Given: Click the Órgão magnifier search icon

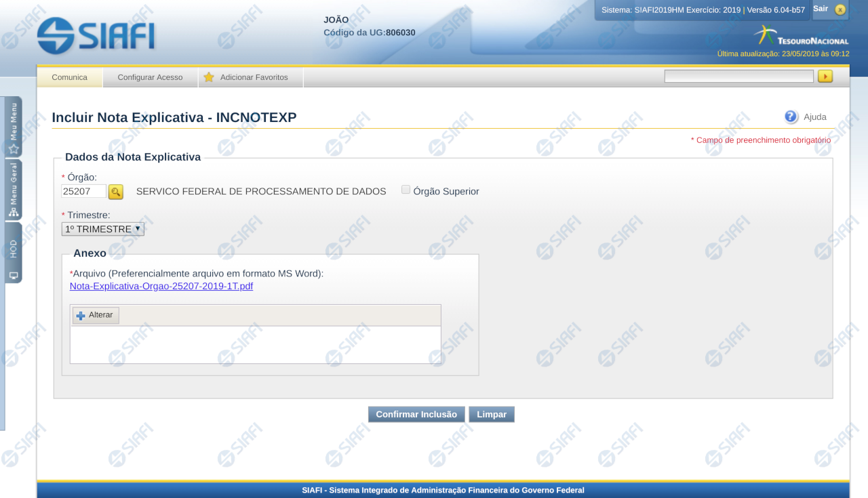Looking at the screenshot, I should (116, 192).
